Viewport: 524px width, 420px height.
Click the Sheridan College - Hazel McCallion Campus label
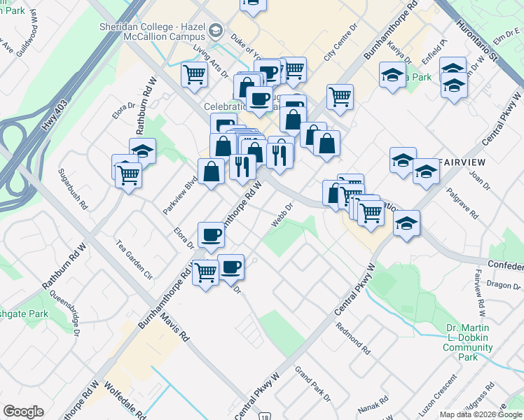click(x=153, y=31)
